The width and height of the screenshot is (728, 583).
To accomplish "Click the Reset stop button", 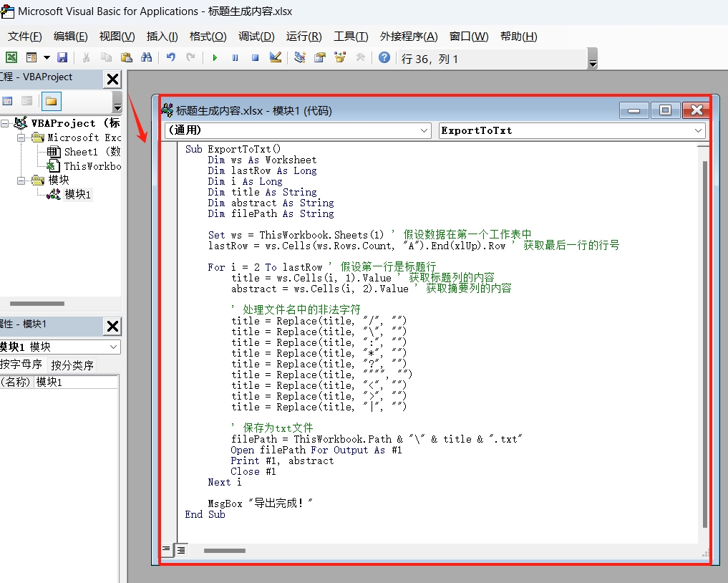I will [256, 57].
